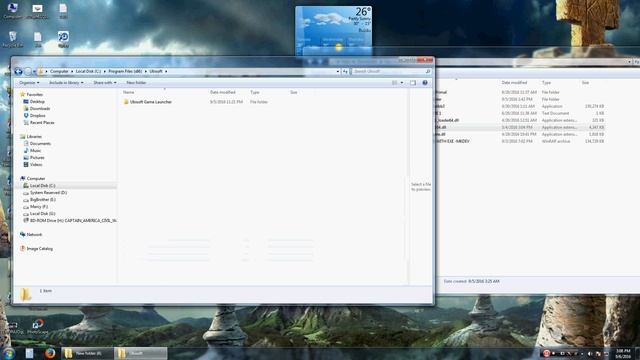Click the Help question mark icon
The width and height of the screenshot is (640, 360).
point(425,83)
